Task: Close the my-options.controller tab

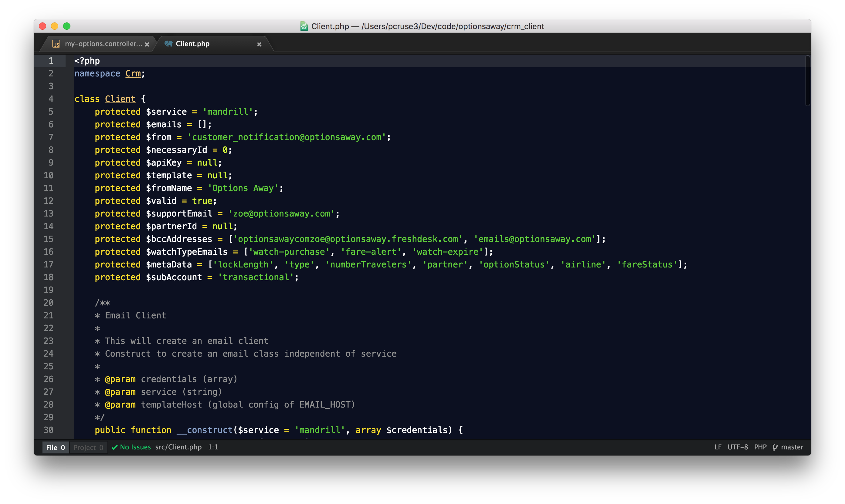Action: [147, 44]
